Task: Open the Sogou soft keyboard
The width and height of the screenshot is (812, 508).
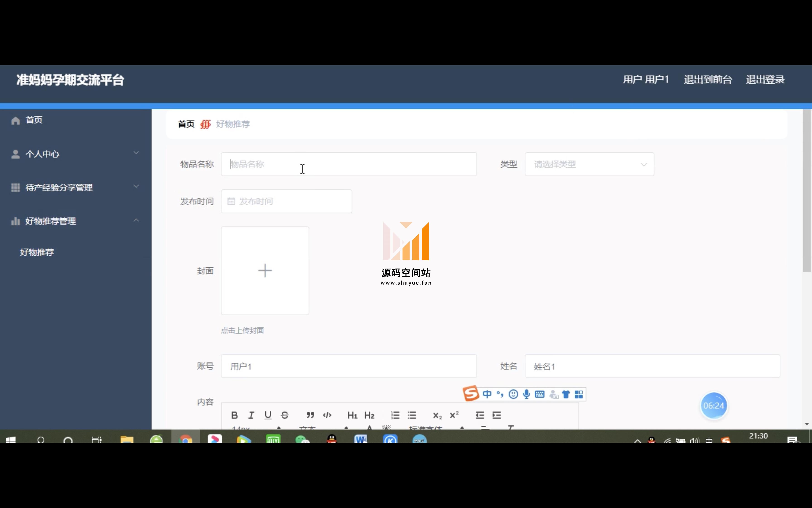Action: [539, 394]
